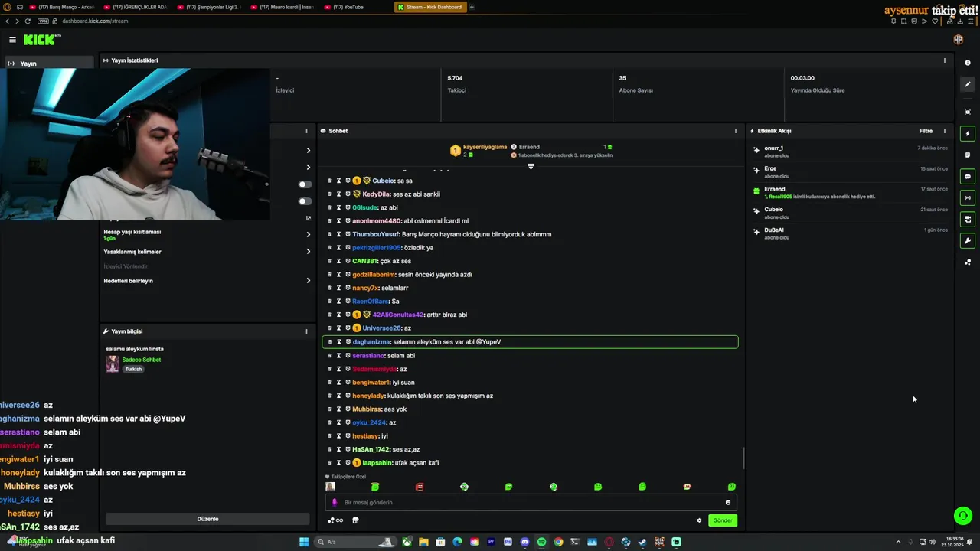Click the timeout icon beside hestiasy message
This screenshot has width=980, height=551.
(338, 436)
